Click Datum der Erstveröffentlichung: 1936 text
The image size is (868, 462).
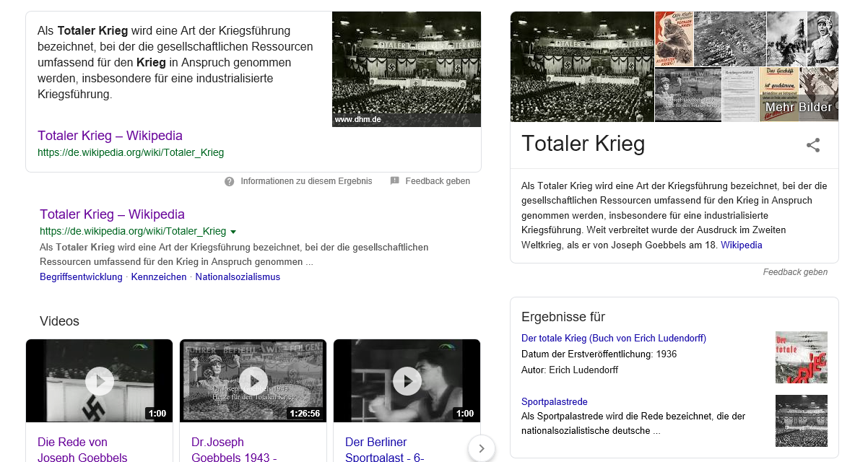599,354
